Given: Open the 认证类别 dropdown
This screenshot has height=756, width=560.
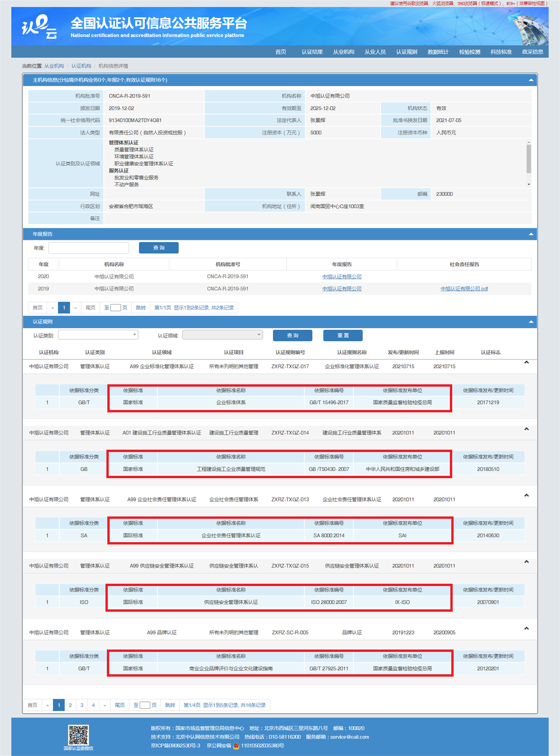Looking at the screenshot, I should pos(98,335).
